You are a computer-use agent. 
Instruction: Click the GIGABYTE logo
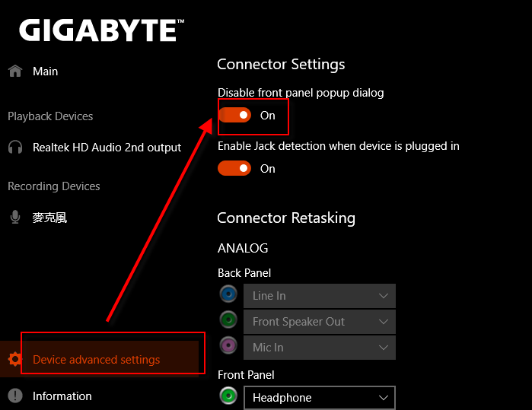pyautogui.click(x=100, y=30)
